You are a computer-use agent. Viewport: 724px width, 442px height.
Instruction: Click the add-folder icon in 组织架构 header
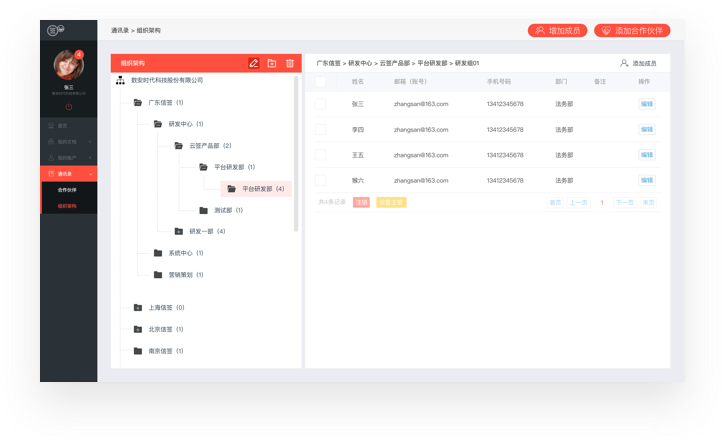pyautogui.click(x=271, y=63)
